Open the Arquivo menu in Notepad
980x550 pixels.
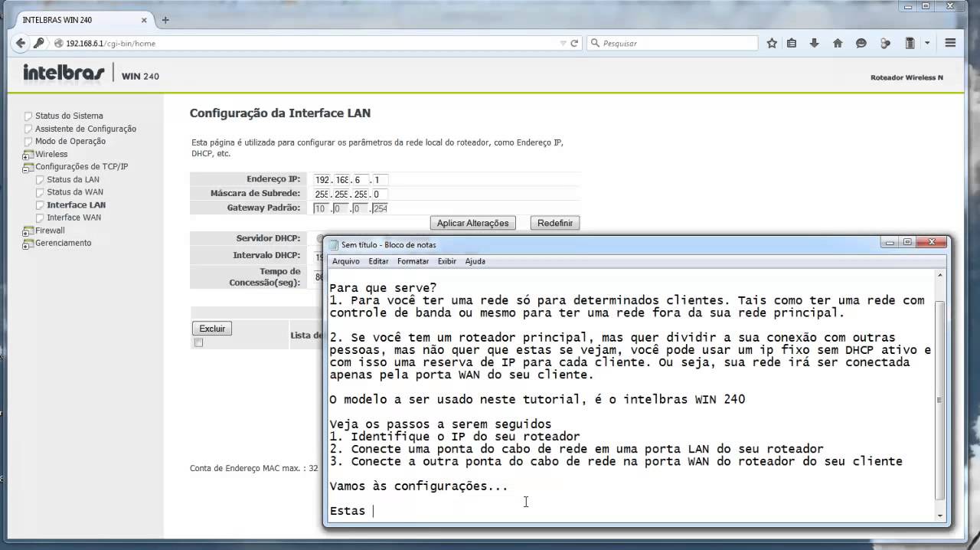[345, 261]
